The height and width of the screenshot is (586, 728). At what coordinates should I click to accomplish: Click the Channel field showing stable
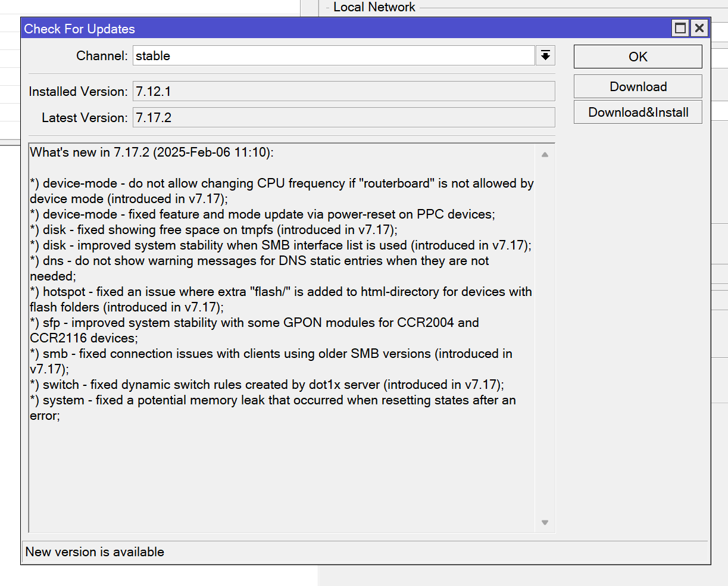[x=333, y=56]
